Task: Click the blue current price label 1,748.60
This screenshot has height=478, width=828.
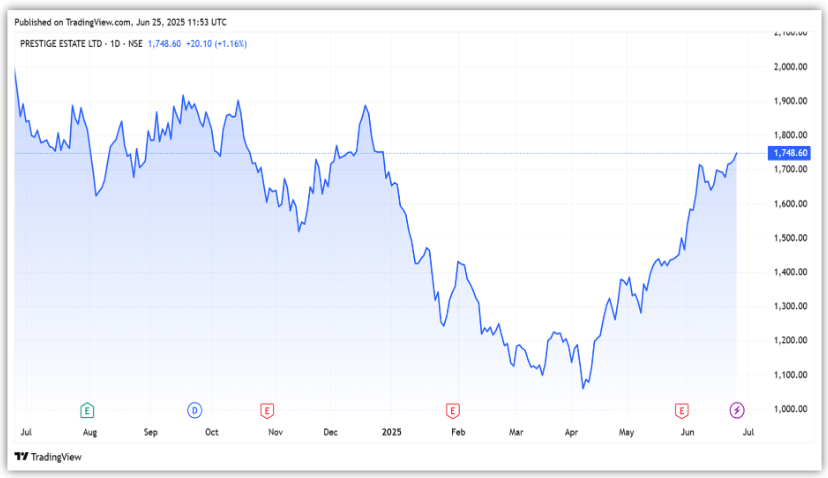Action: [x=790, y=153]
